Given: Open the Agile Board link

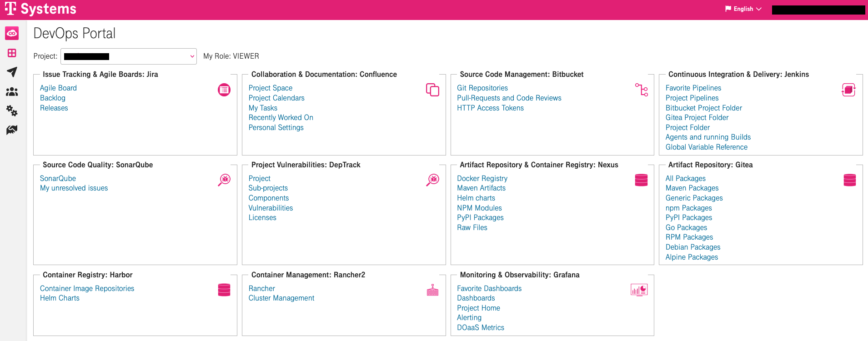Looking at the screenshot, I should [x=58, y=88].
